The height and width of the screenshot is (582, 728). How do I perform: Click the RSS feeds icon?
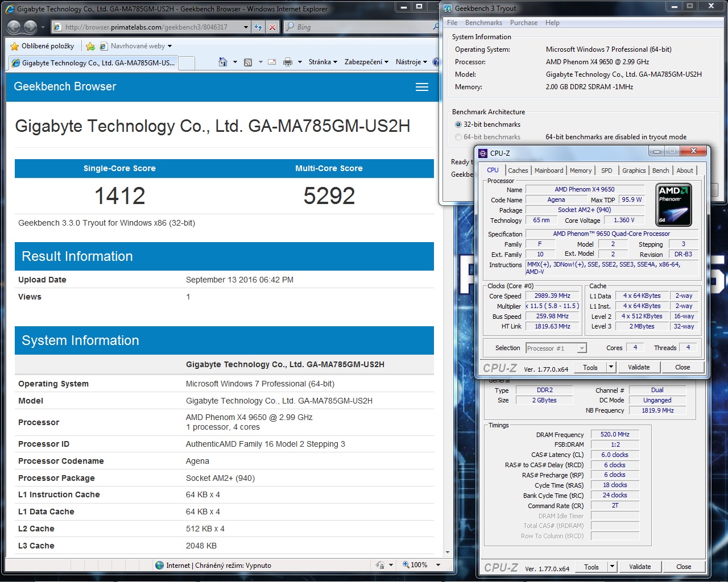pos(248,62)
